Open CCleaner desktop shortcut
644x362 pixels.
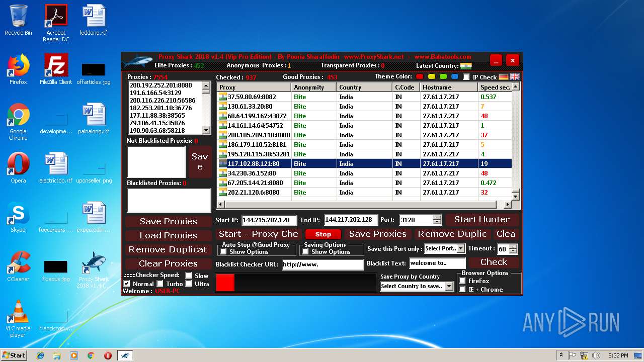pyautogui.click(x=18, y=266)
